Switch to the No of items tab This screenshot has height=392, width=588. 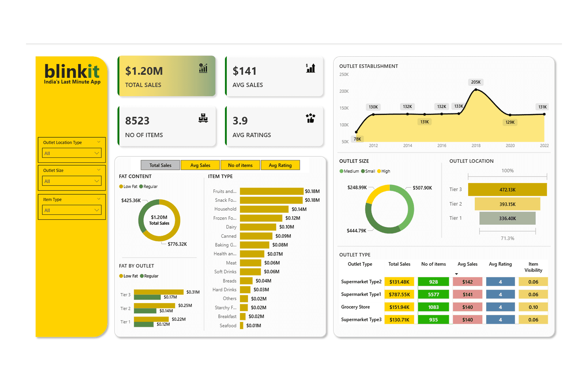pos(240,165)
